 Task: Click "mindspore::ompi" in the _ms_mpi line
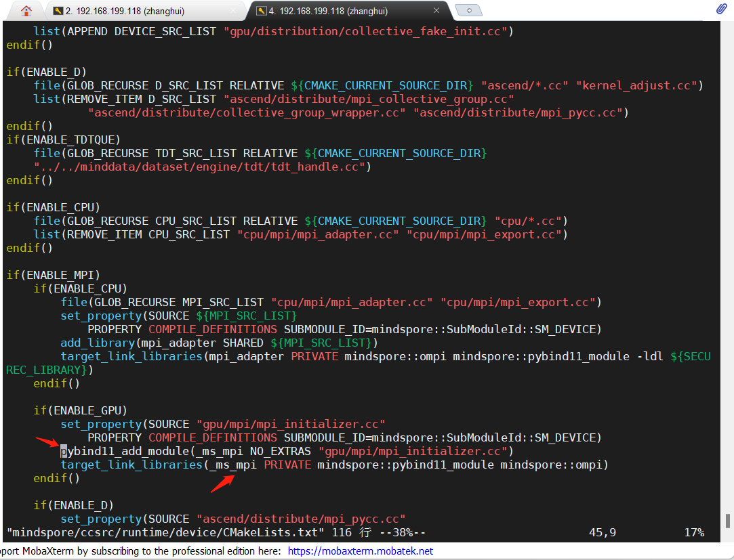click(x=551, y=465)
